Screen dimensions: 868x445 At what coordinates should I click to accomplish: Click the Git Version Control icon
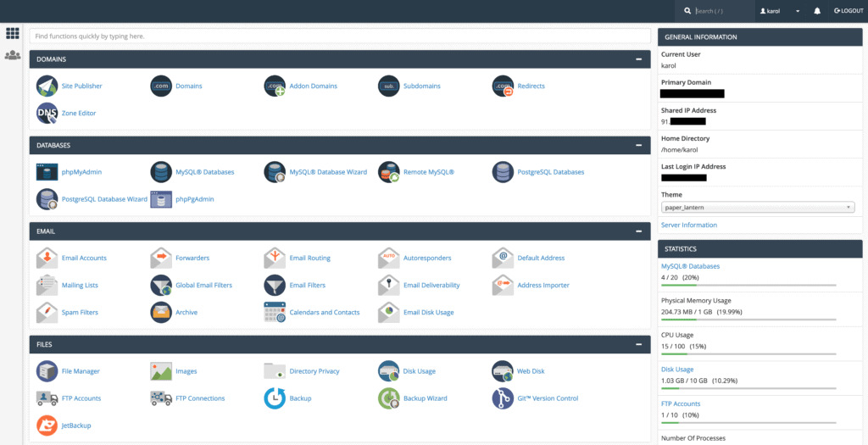point(503,398)
